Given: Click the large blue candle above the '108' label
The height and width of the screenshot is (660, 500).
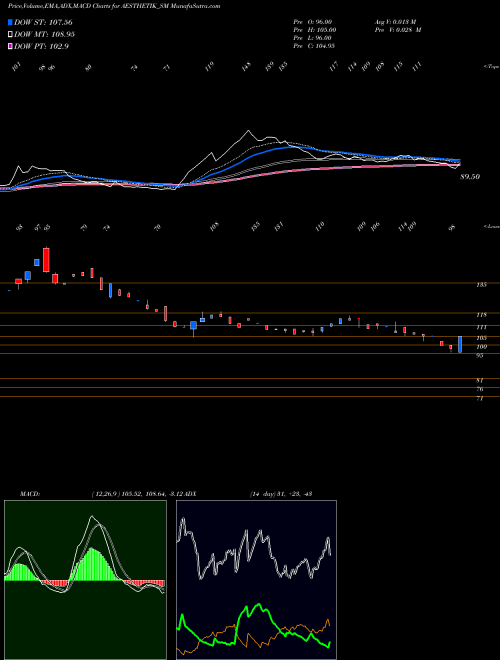Looking at the screenshot, I should coord(194,325).
